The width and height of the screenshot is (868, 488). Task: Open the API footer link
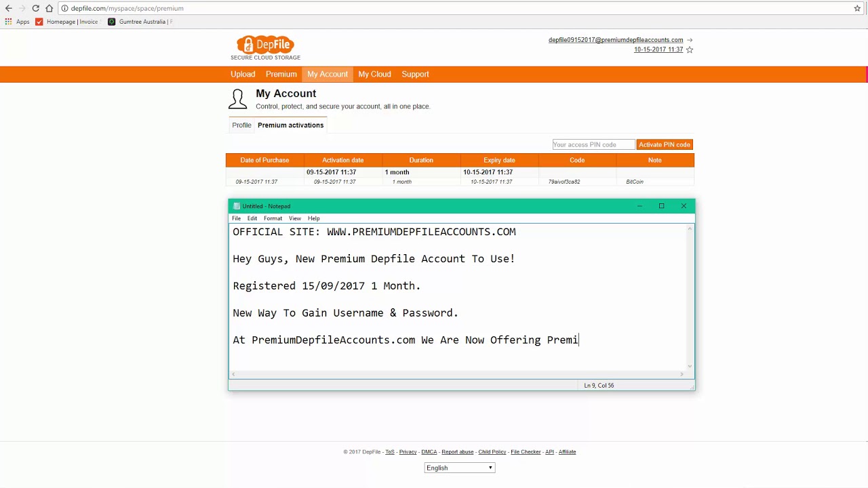tap(550, 452)
